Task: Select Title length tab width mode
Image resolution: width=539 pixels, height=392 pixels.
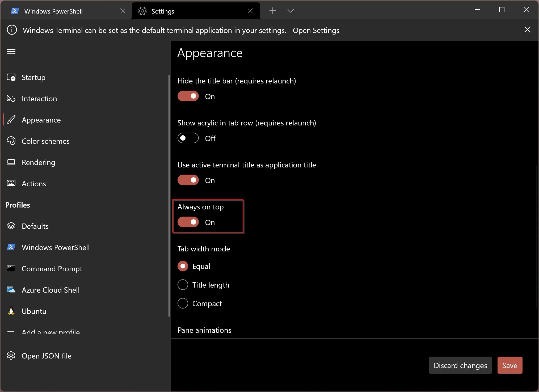Action: pos(183,285)
